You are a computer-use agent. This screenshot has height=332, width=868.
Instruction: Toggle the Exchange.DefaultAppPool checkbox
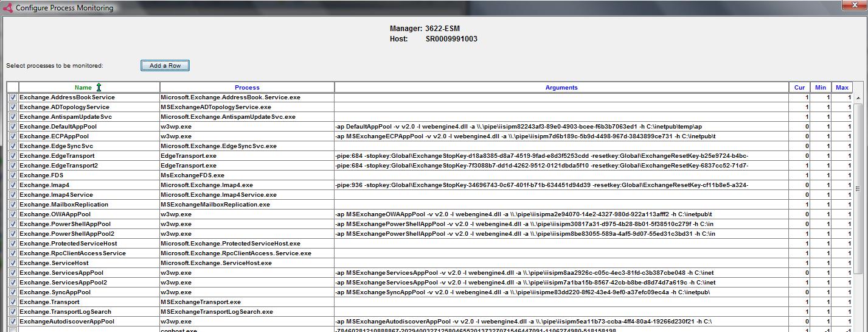pos(13,127)
